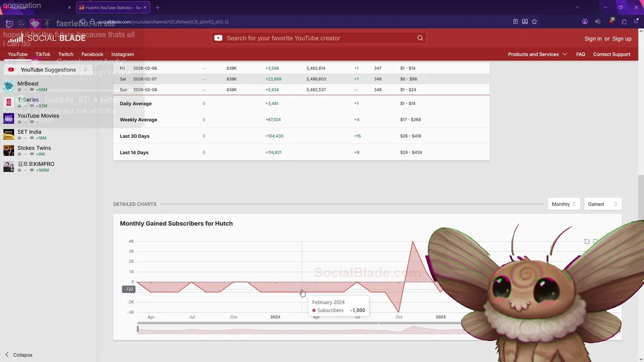
Task: Focus the YouTube creator search field
Action: click(x=319, y=38)
